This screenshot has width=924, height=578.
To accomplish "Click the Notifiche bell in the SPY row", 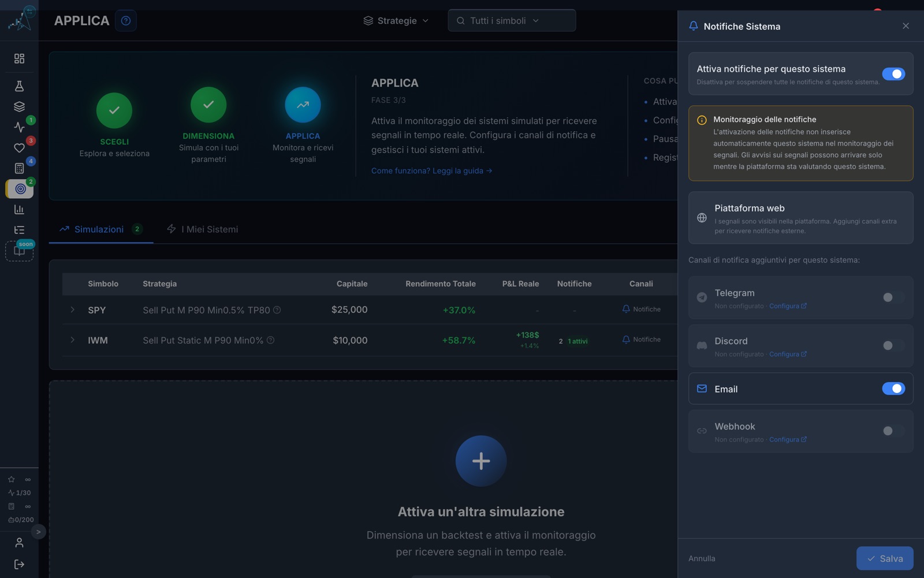I will (x=641, y=309).
